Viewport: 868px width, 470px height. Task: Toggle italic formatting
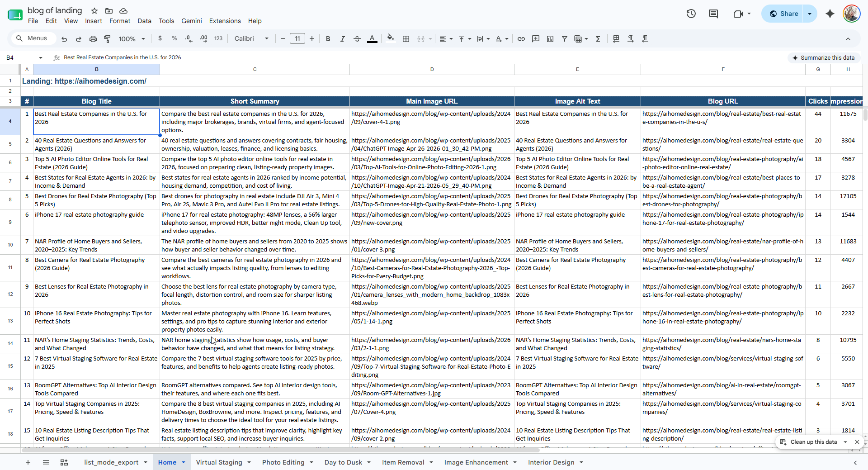point(343,39)
